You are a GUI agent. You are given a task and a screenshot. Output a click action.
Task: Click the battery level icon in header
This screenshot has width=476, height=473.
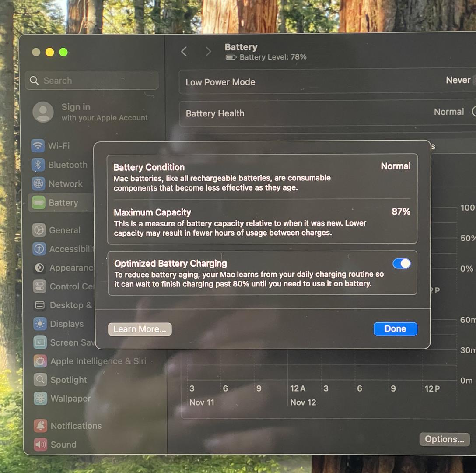pos(231,57)
